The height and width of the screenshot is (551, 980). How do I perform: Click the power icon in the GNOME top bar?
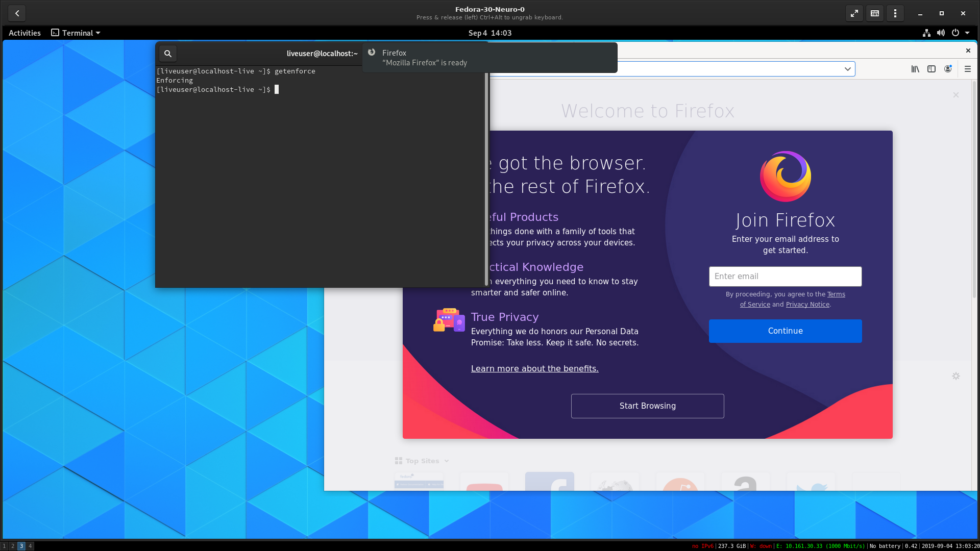pyautogui.click(x=955, y=33)
